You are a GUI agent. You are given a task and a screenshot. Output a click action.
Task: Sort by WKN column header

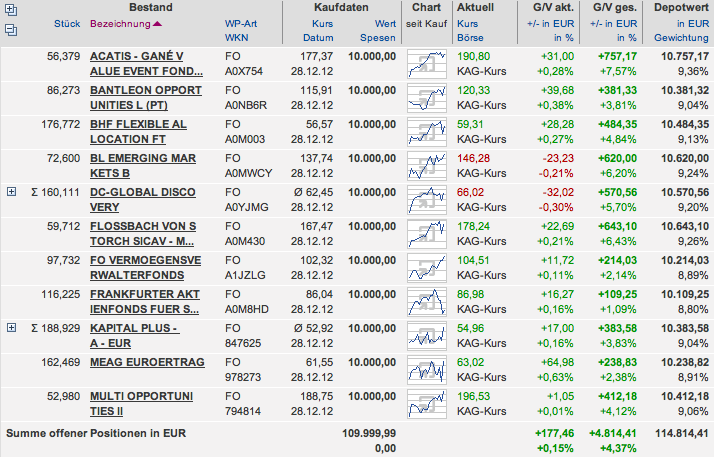[x=236, y=38]
